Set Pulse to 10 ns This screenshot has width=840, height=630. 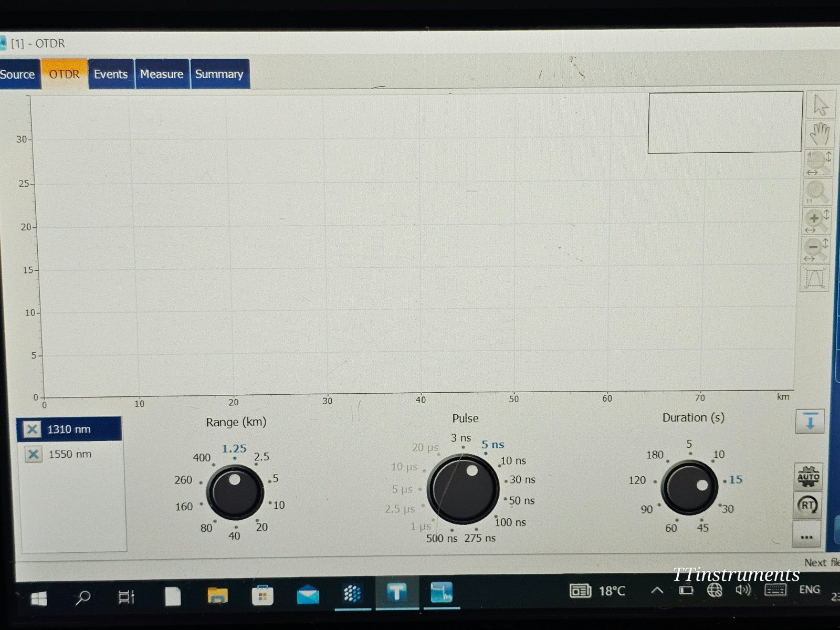pos(513,460)
